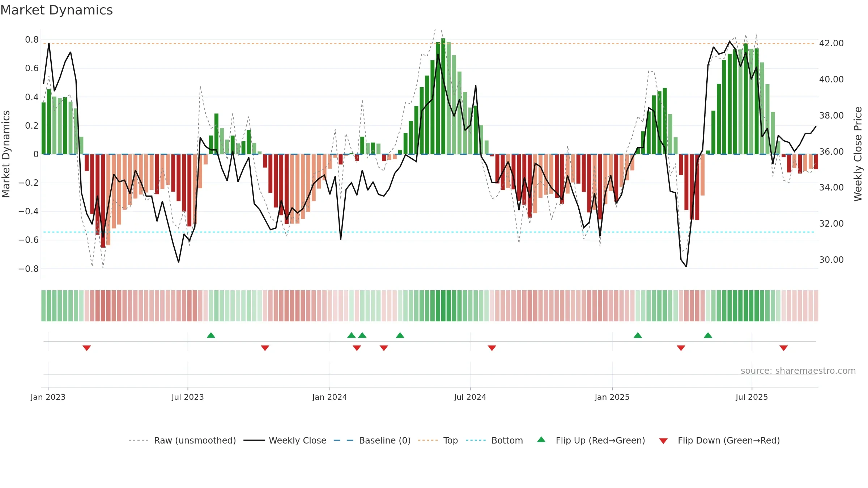Click the 0.4 Market Dynamics axis tick
Screen dimensions: 868x488
pyautogui.click(x=32, y=97)
